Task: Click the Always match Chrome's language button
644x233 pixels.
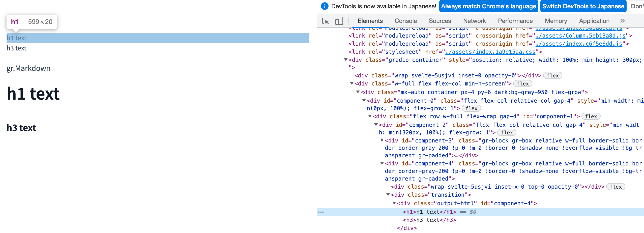Action: (x=488, y=6)
